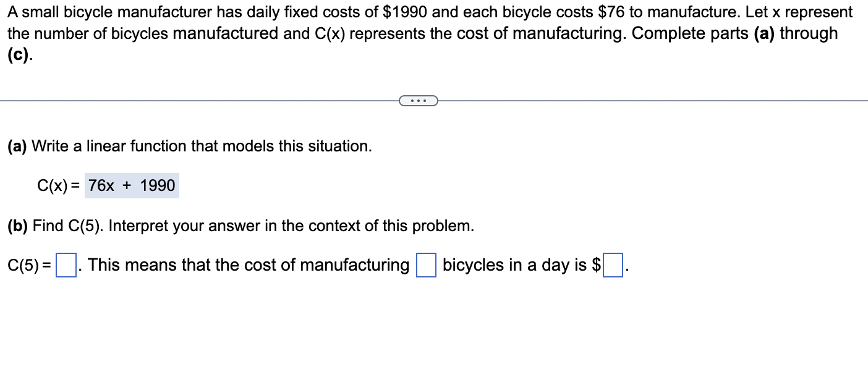Viewport: 868px width, 372px height.
Task: Click the bicycles quantity input box
Action: [425, 264]
